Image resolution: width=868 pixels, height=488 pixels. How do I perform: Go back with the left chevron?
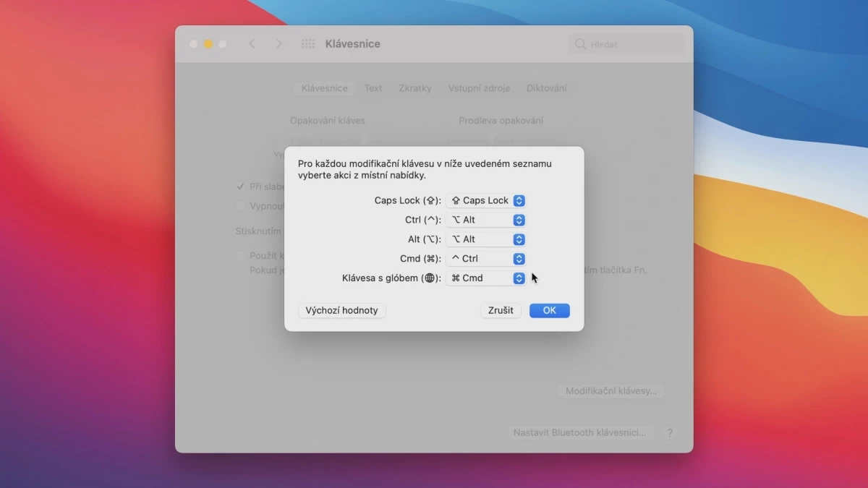click(252, 44)
